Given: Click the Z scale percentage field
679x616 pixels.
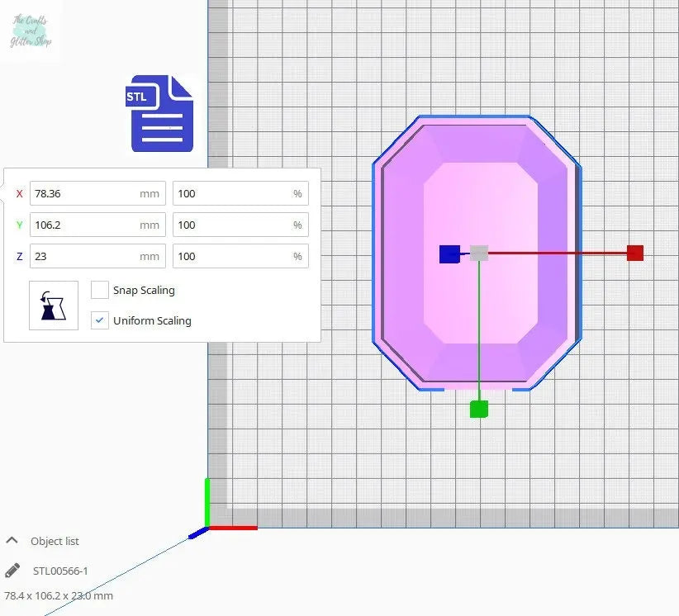Looking at the screenshot, I should pyautogui.click(x=231, y=256).
